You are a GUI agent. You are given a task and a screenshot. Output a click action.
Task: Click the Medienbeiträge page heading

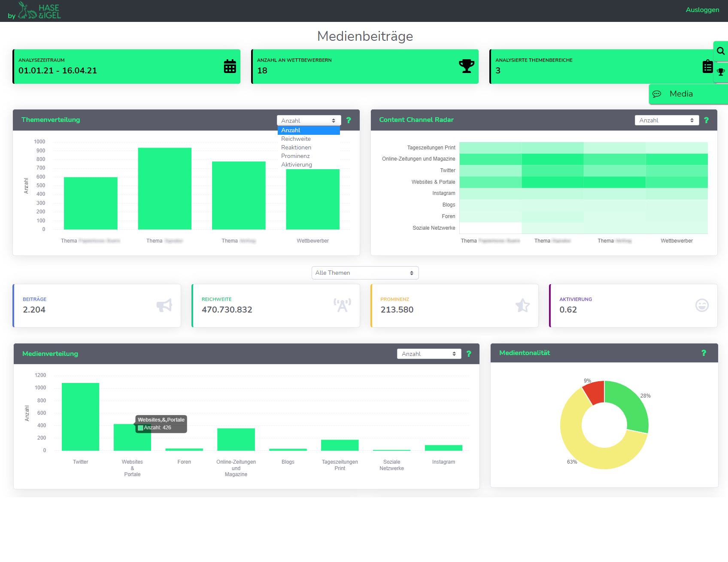pyautogui.click(x=365, y=36)
